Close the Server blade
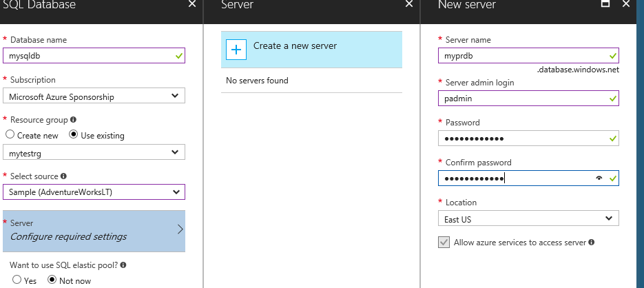This screenshot has width=644, height=288. click(x=408, y=3)
